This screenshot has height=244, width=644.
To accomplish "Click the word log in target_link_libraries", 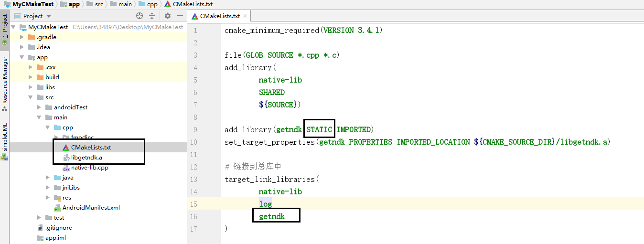I will (266, 204).
